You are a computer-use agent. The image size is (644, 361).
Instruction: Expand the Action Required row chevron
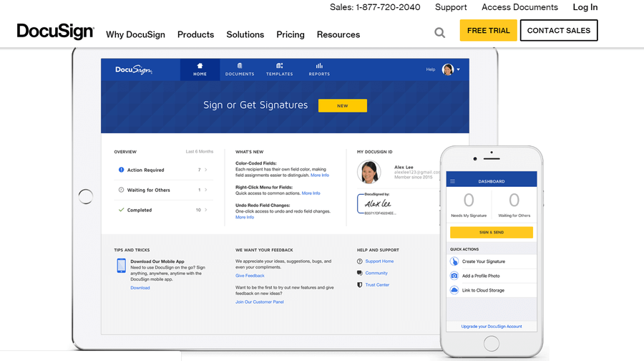tap(206, 170)
